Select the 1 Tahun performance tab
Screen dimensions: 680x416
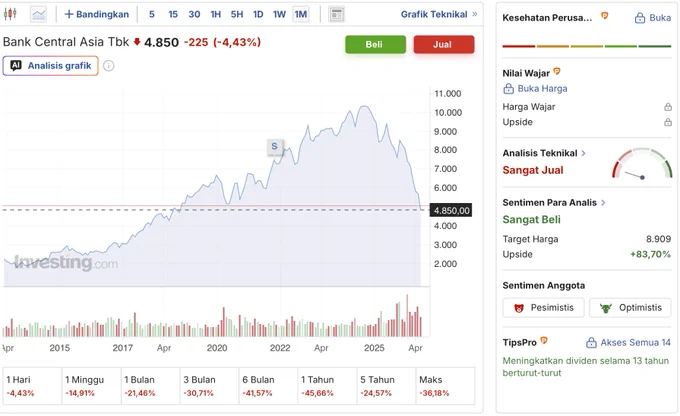[327, 386]
